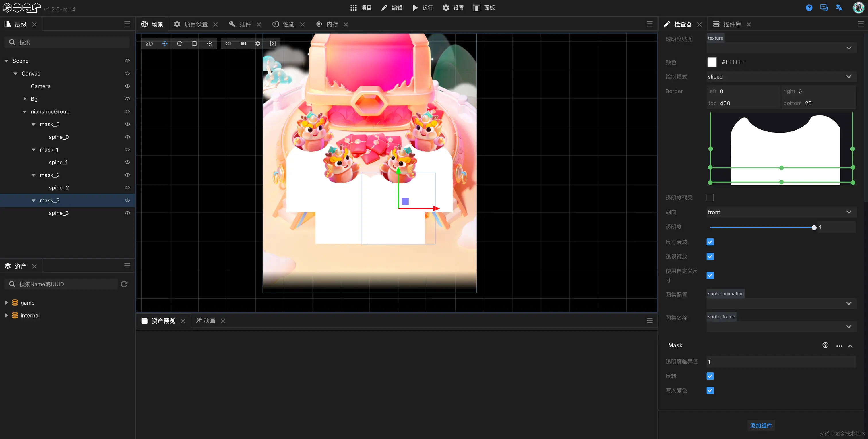Open the 绘制模式 sliced dropdown
The width and height of the screenshot is (868, 439).
(781, 77)
